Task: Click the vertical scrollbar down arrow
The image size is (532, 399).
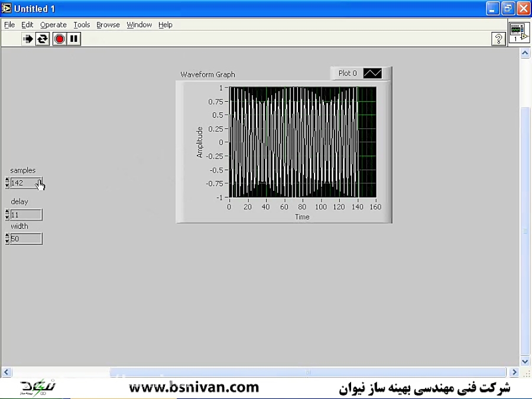Action: [525, 361]
